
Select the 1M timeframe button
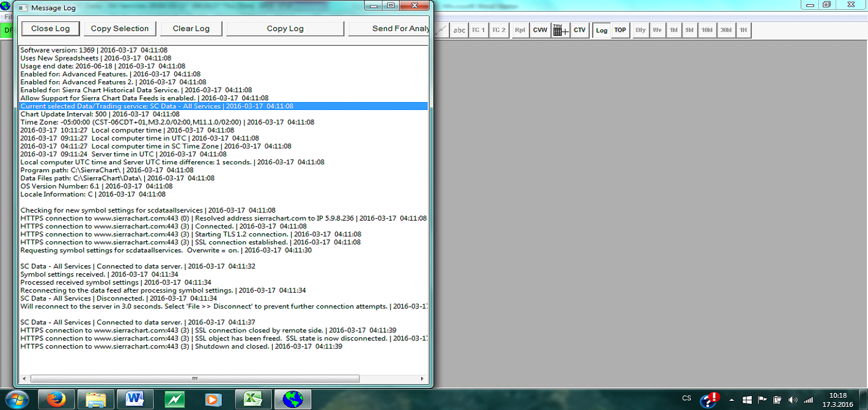(x=673, y=30)
